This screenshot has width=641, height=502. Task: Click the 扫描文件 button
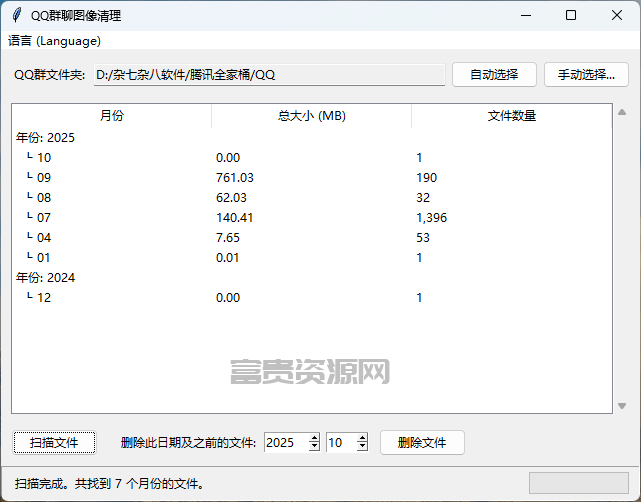[x=54, y=442]
